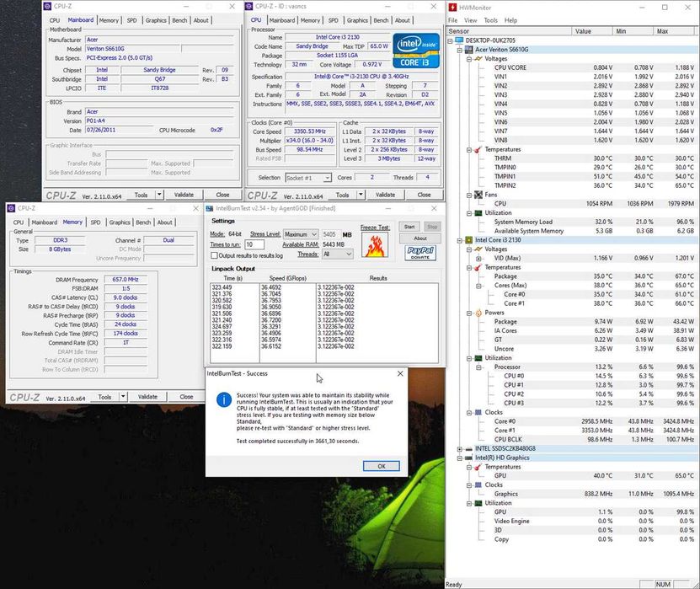Screen dimensions: 700x589
Task: Click the Stop button in IntelBurnTest
Action: click(432, 227)
